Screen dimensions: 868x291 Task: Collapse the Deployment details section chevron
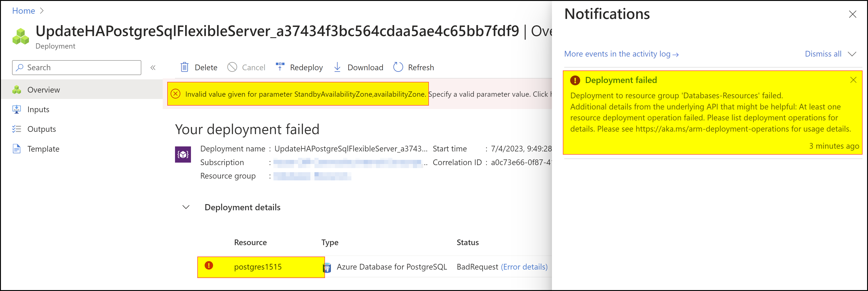[x=186, y=207]
